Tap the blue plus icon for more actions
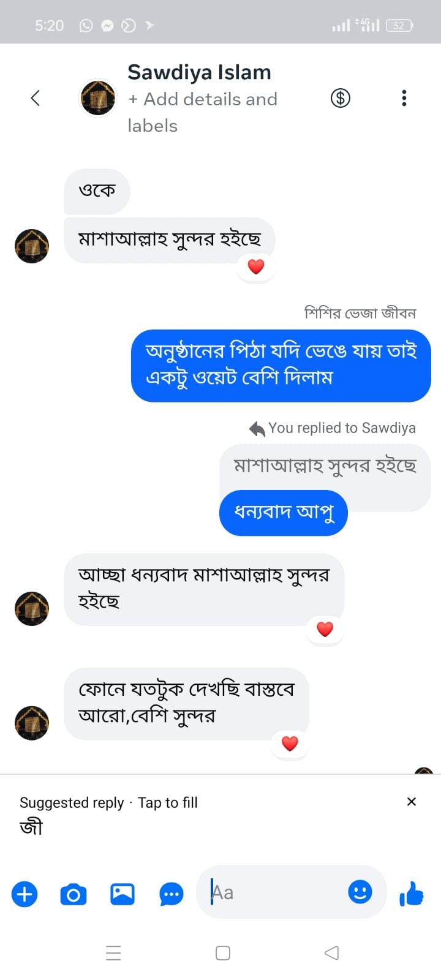 [x=24, y=894]
